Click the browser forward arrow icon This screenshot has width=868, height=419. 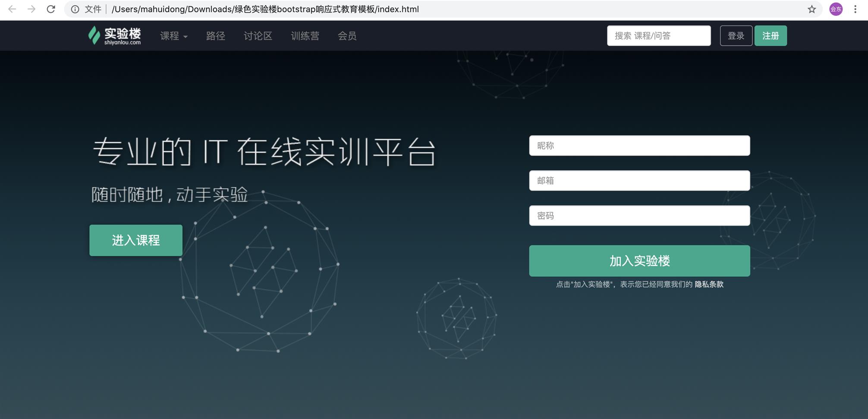(31, 9)
